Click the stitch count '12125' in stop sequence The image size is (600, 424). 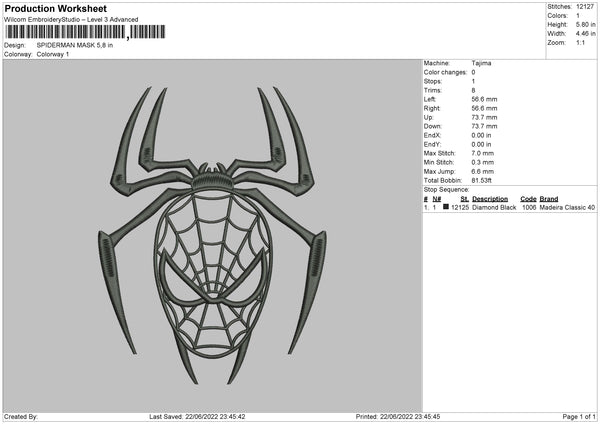coord(460,207)
